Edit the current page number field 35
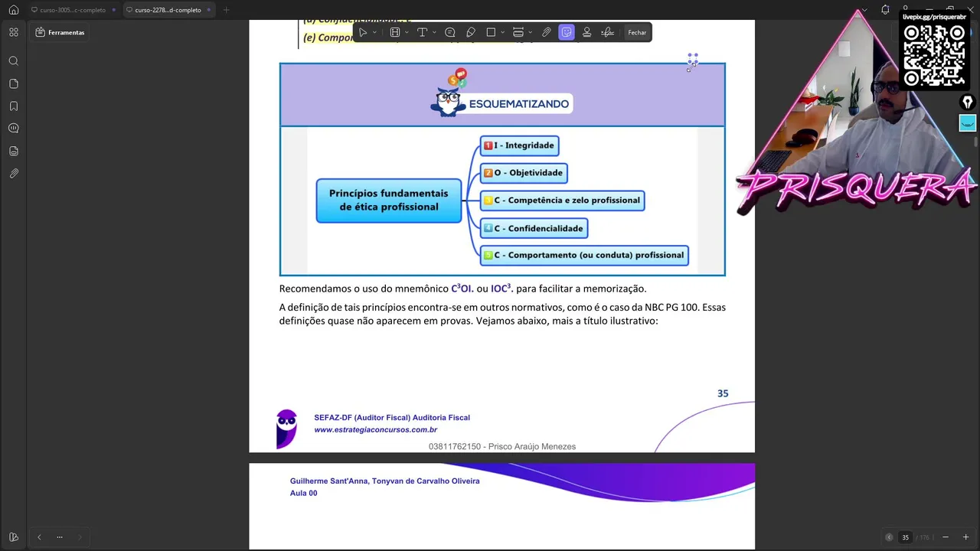This screenshot has width=980, height=551. click(905, 537)
